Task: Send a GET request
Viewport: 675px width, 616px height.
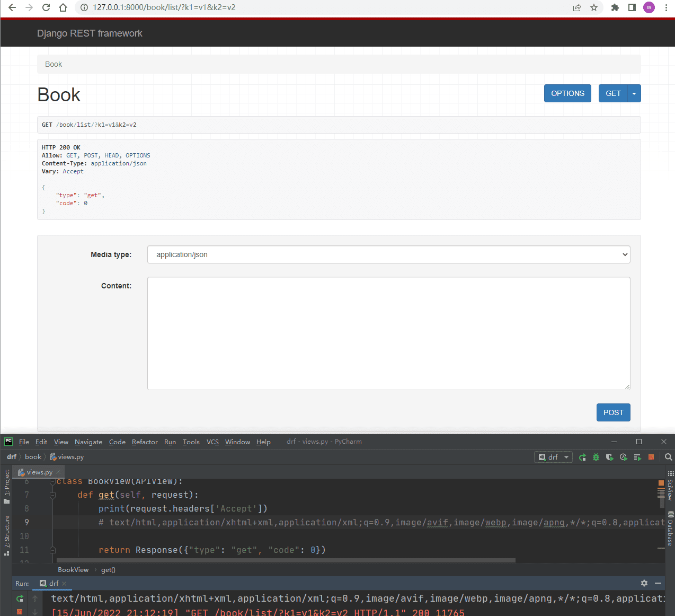Action: tap(613, 93)
